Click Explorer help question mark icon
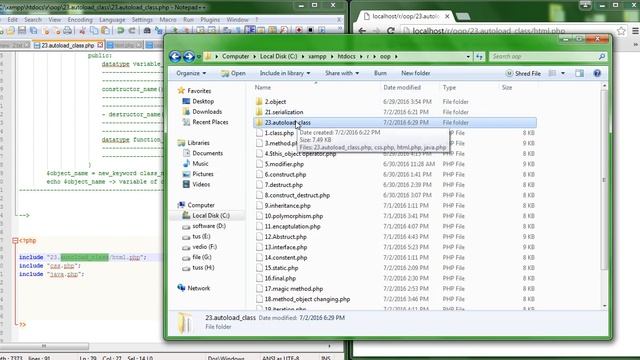The height and width of the screenshot is (360, 640). pyautogui.click(x=597, y=73)
